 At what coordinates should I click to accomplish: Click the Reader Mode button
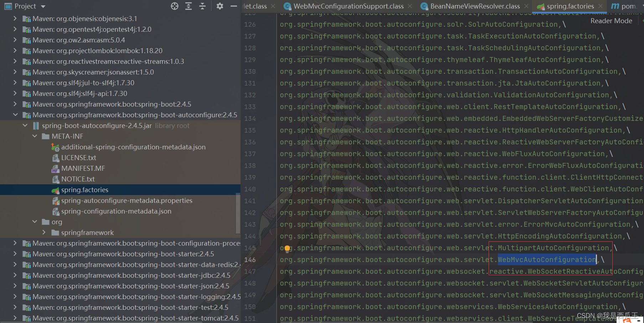point(611,21)
